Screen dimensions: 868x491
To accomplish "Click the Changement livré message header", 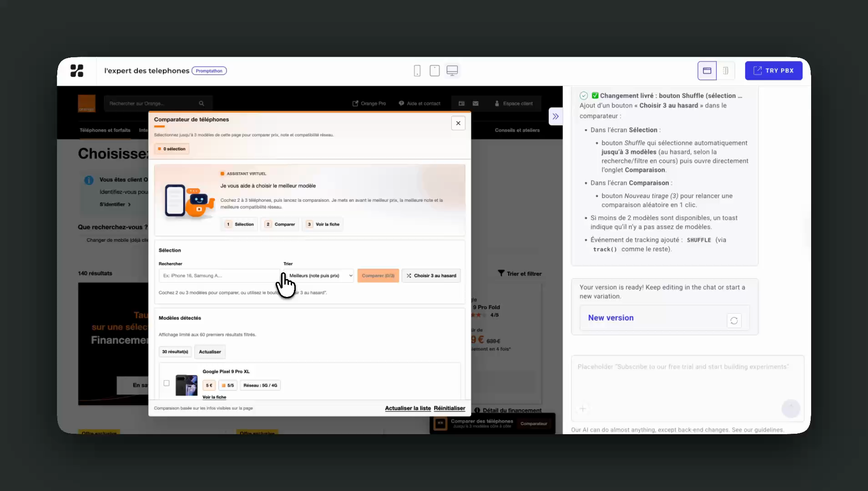I will tap(666, 96).
